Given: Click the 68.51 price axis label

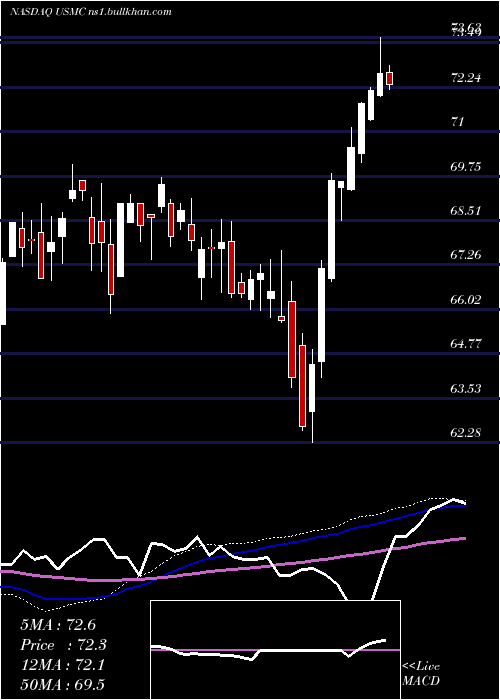Looking at the screenshot, I should (466, 210).
